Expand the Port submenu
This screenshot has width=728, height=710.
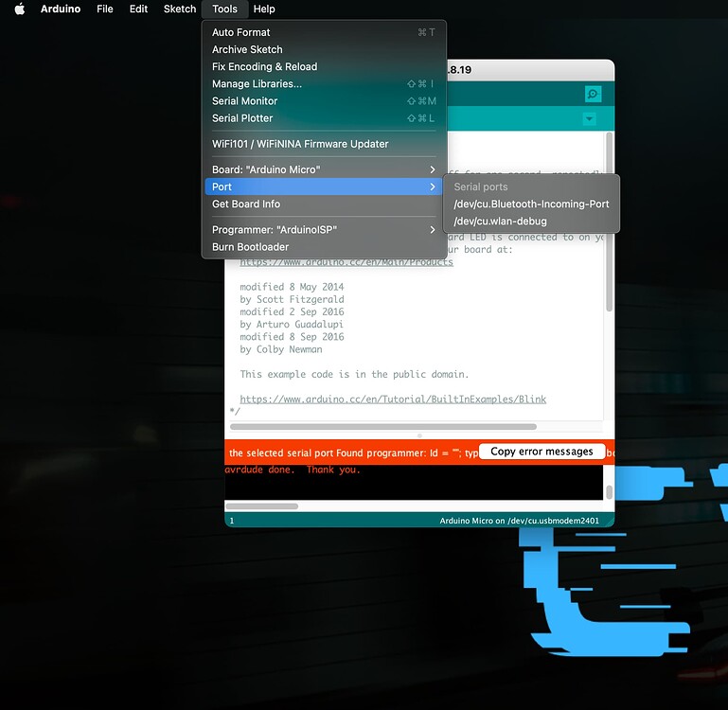click(x=324, y=186)
